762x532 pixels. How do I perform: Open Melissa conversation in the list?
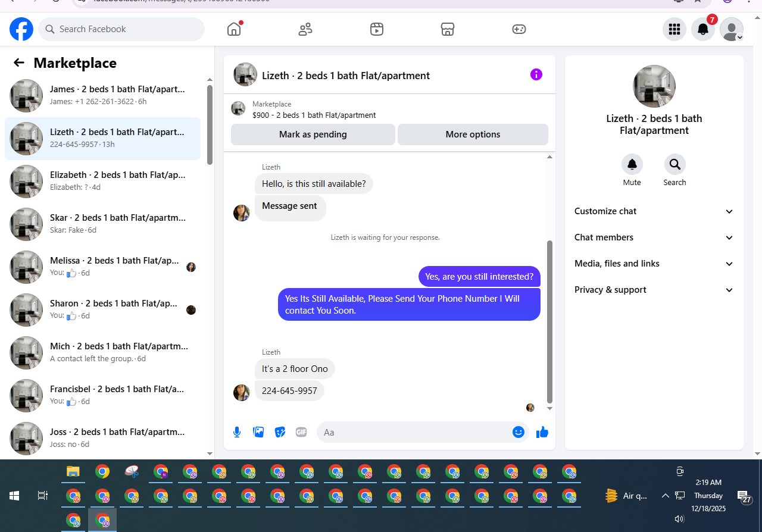(103, 267)
